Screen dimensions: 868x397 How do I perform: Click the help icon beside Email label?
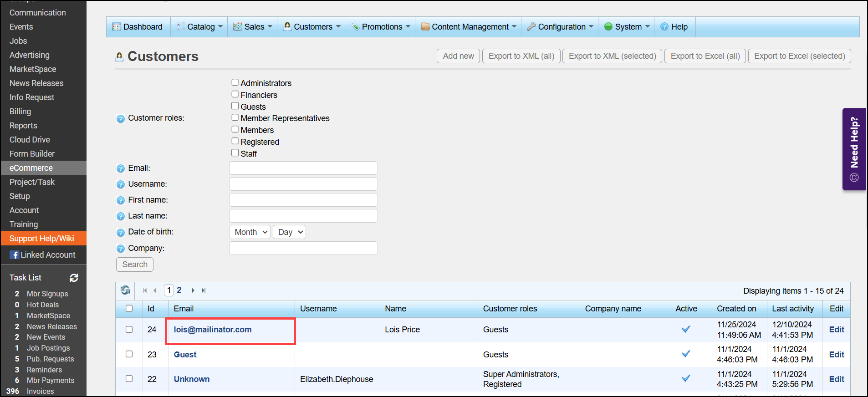pyautogui.click(x=120, y=168)
